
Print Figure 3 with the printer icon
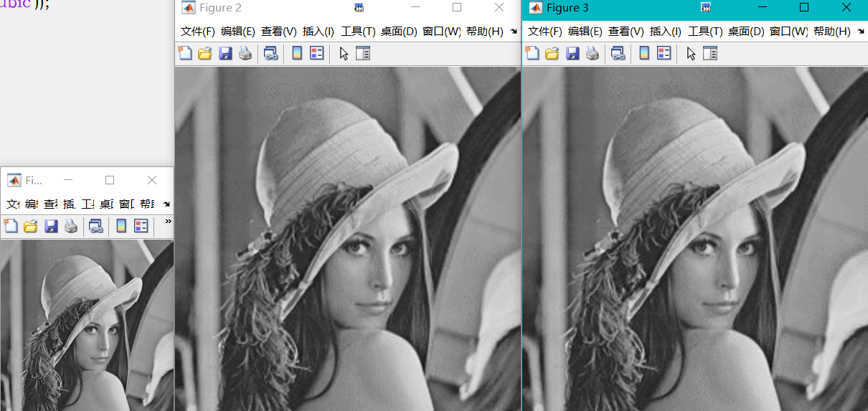(592, 53)
